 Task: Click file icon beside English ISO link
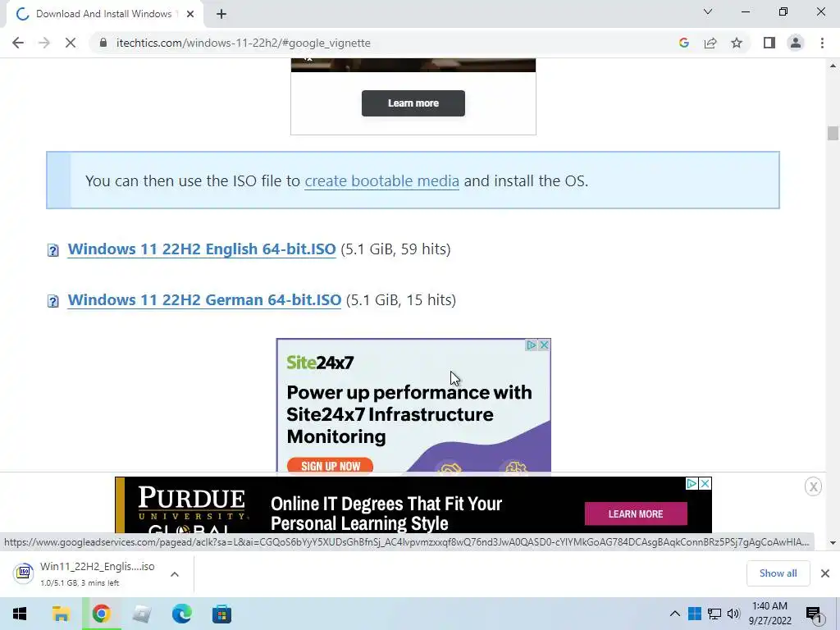pyautogui.click(x=53, y=250)
